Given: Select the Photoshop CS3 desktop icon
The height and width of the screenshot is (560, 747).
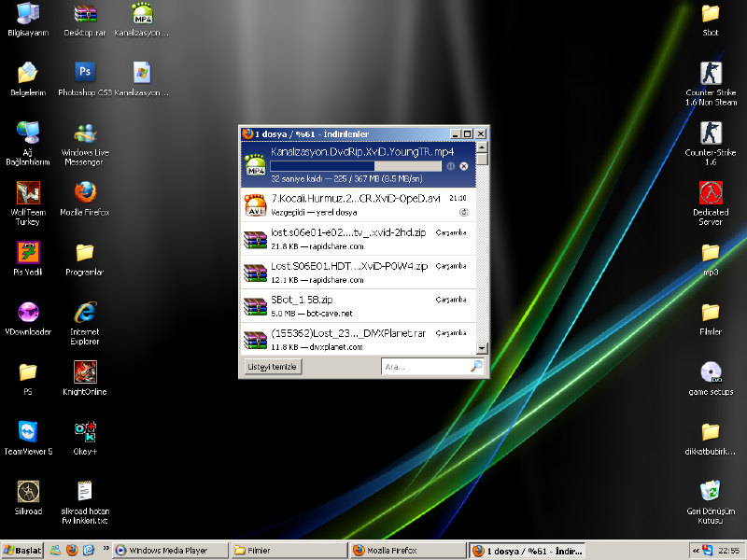Looking at the screenshot, I should point(85,79).
